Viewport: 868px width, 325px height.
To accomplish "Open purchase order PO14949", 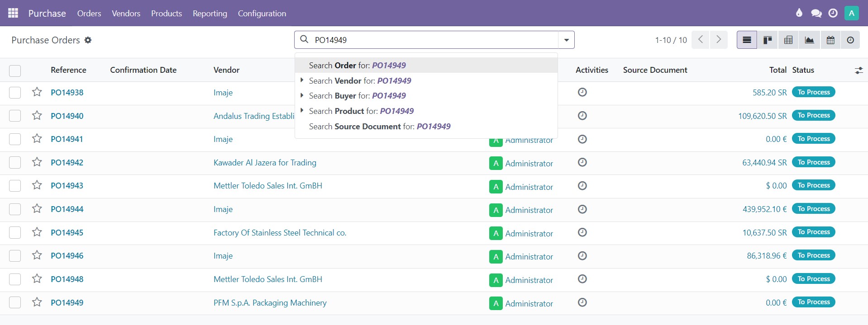I will [x=67, y=303].
